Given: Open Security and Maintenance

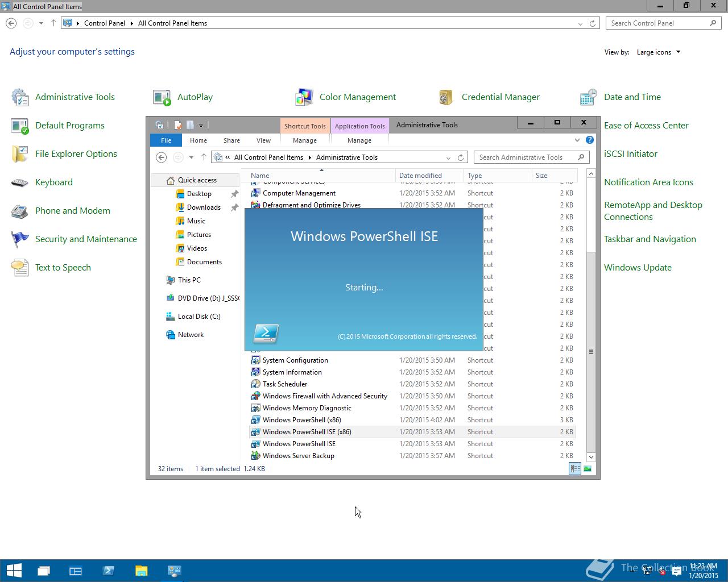Looking at the screenshot, I should [x=74, y=239].
